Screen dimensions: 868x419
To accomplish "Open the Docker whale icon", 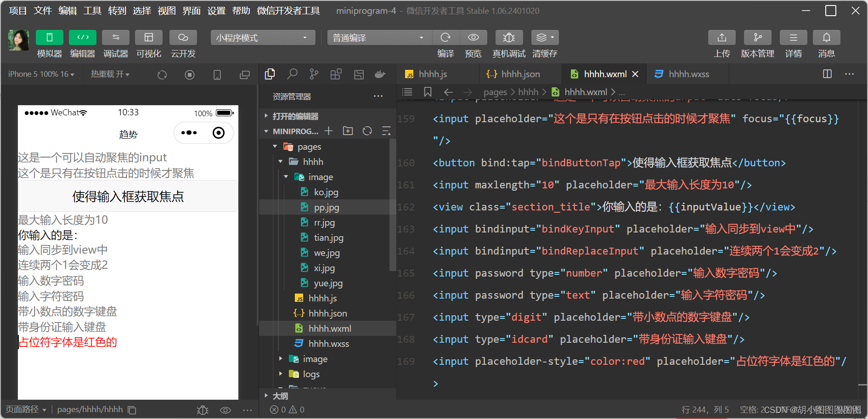I will click(380, 74).
